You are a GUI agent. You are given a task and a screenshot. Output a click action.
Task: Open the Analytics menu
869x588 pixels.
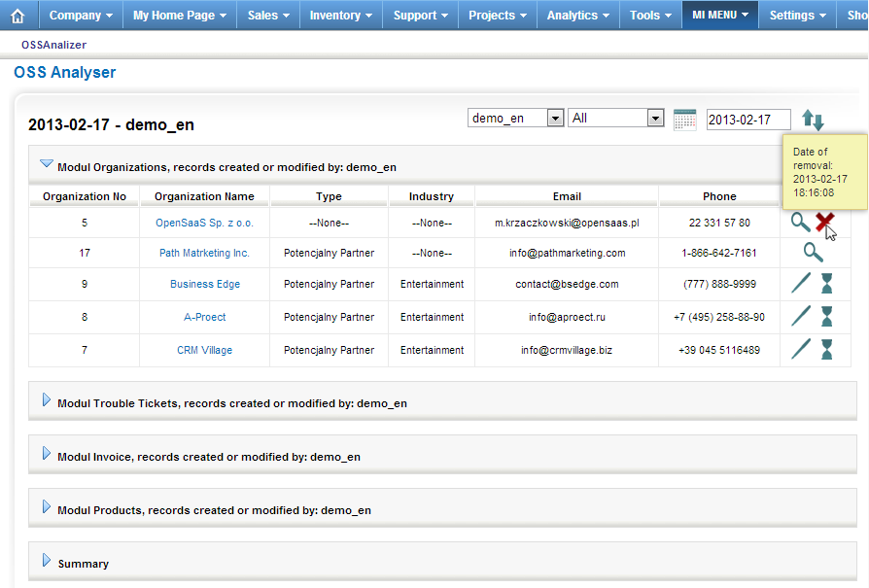(578, 16)
